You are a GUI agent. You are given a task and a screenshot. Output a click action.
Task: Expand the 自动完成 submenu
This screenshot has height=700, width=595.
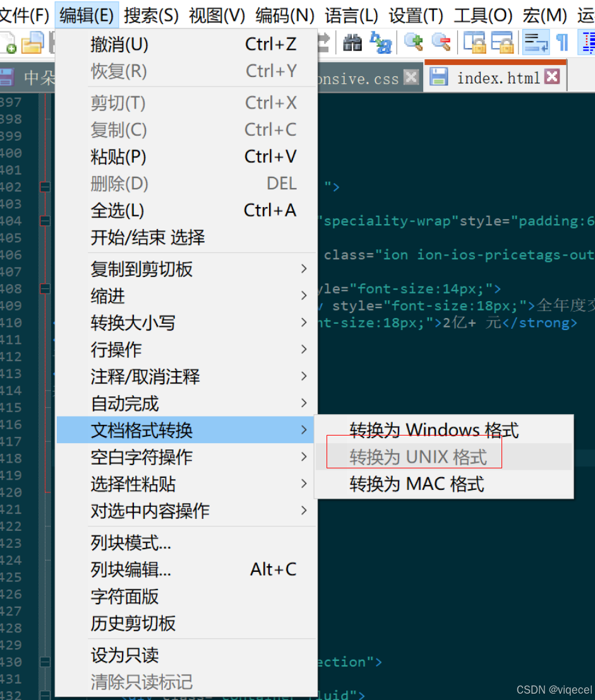coord(187,403)
